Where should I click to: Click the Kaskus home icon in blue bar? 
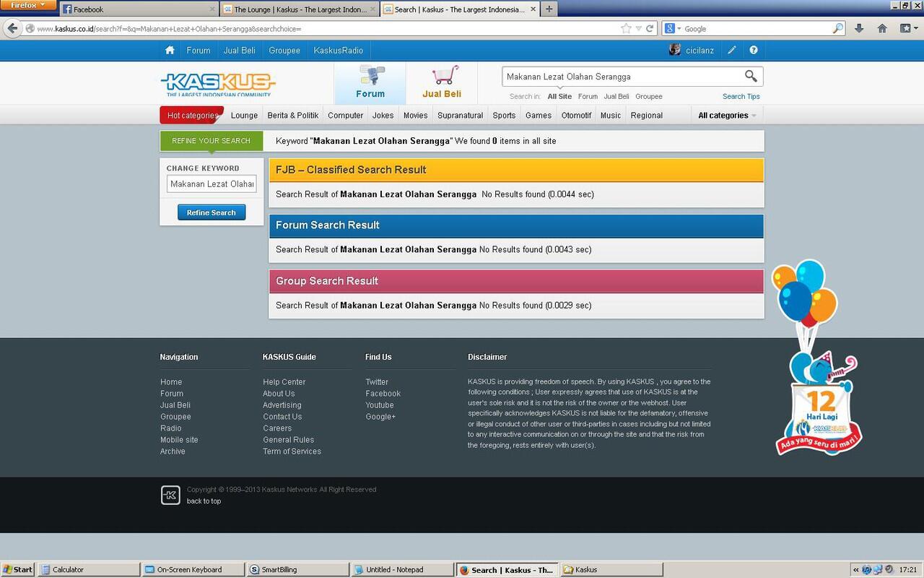pos(170,51)
